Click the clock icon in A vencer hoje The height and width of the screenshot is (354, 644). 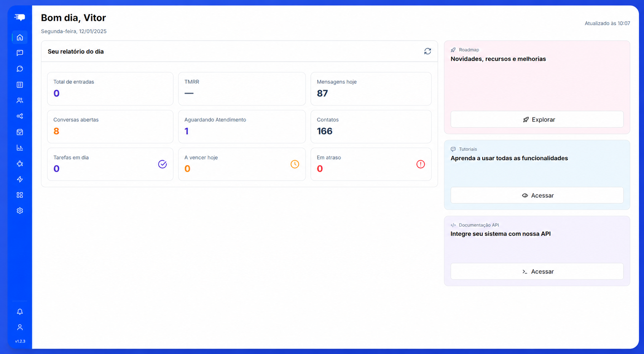click(x=295, y=164)
